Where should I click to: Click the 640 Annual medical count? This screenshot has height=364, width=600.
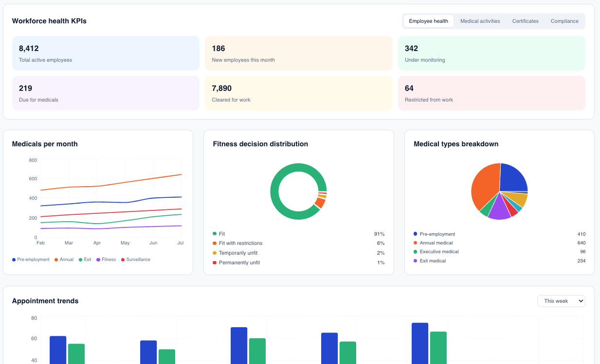pyautogui.click(x=581, y=243)
